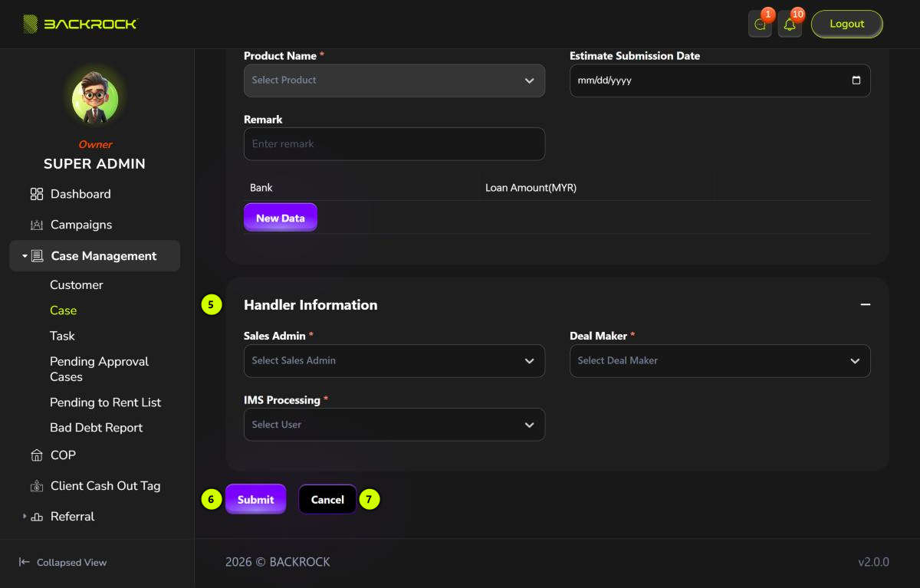The image size is (920, 588).
Task: Collapse the Handler Information section
Action: [x=866, y=304]
